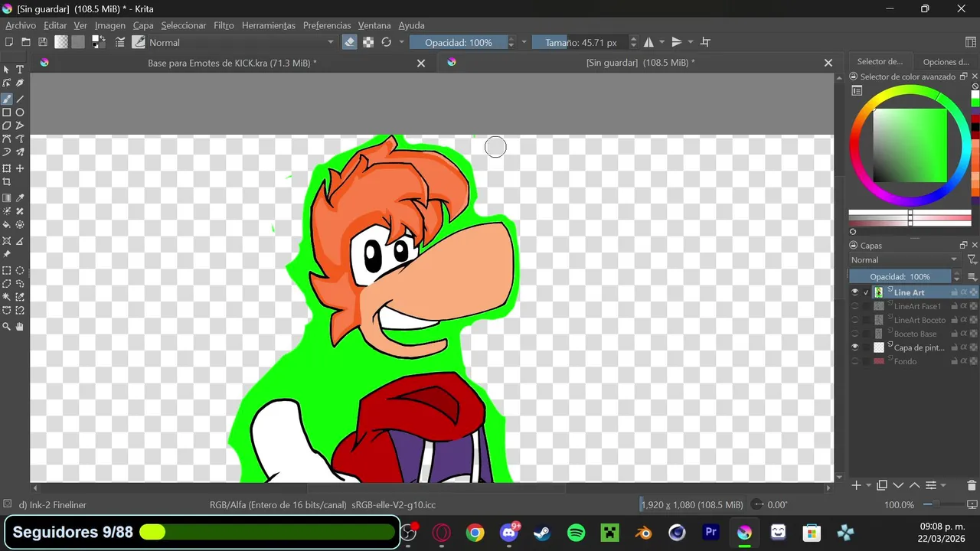Image resolution: width=980 pixels, height=551 pixels.
Task: Adjust the layer Opacidad slider in Capas
Action: 900,276
